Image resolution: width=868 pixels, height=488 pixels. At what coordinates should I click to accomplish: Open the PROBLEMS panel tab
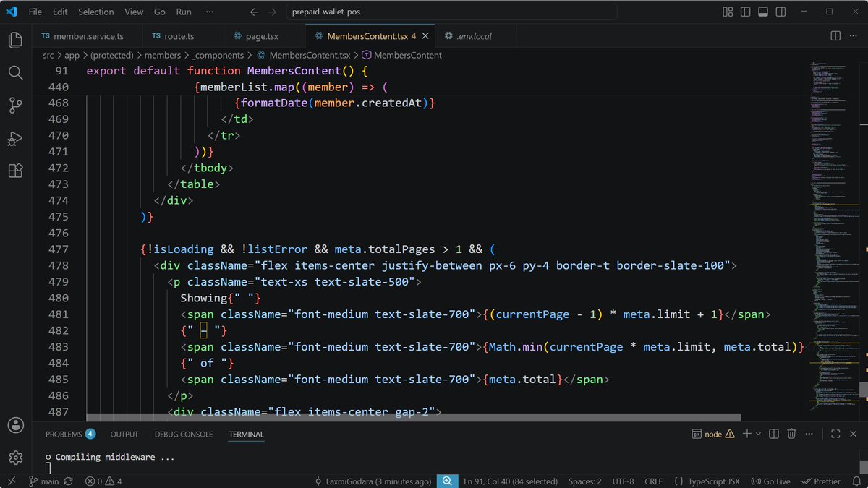(x=70, y=434)
